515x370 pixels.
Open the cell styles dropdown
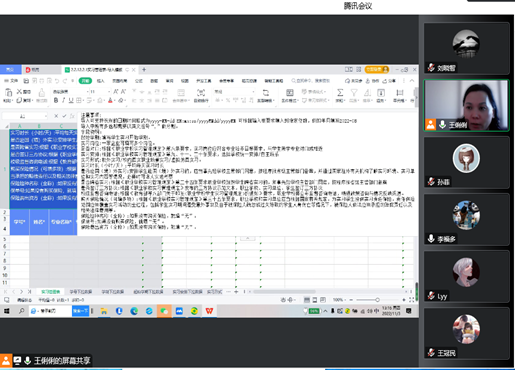coord(315,100)
